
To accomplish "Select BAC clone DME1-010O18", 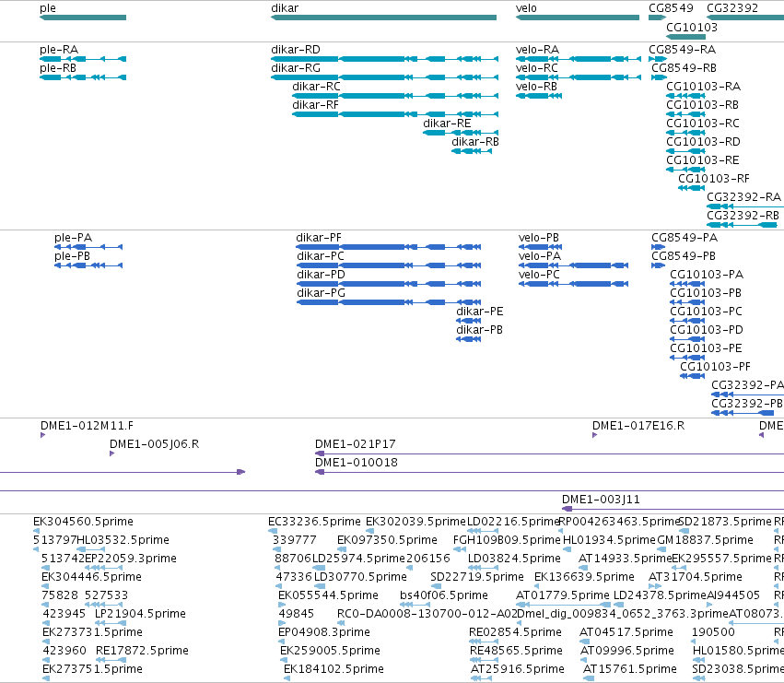I will click(356, 463).
